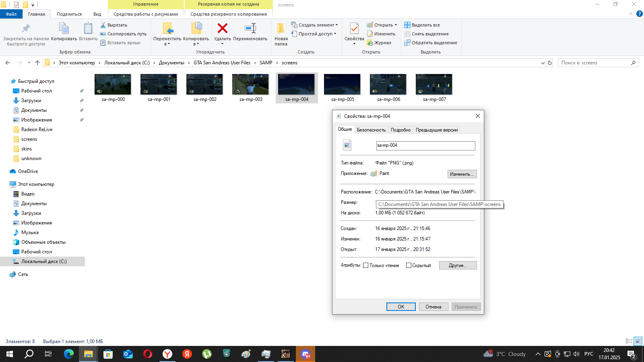Open Microsoft Edge from the taskbar

coord(69,354)
